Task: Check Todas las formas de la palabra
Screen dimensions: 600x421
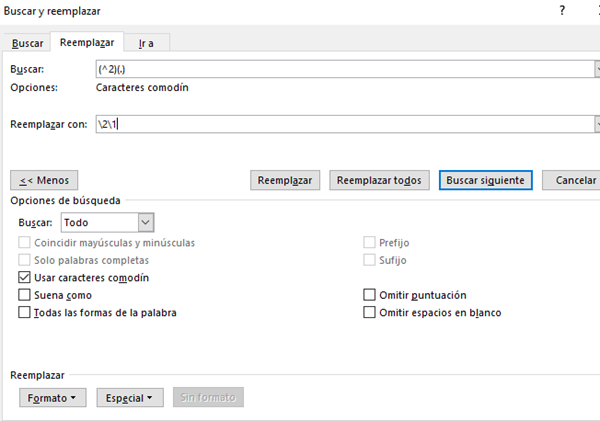Action: coord(25,312)
